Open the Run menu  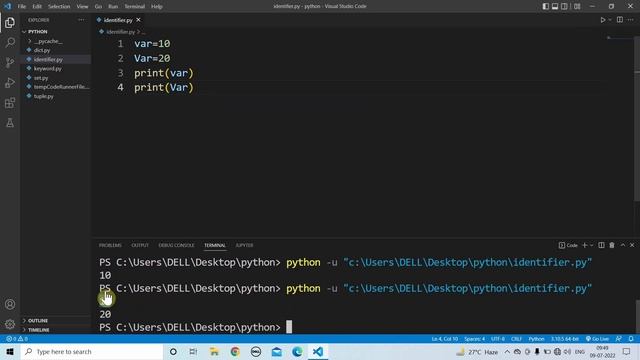113,7
